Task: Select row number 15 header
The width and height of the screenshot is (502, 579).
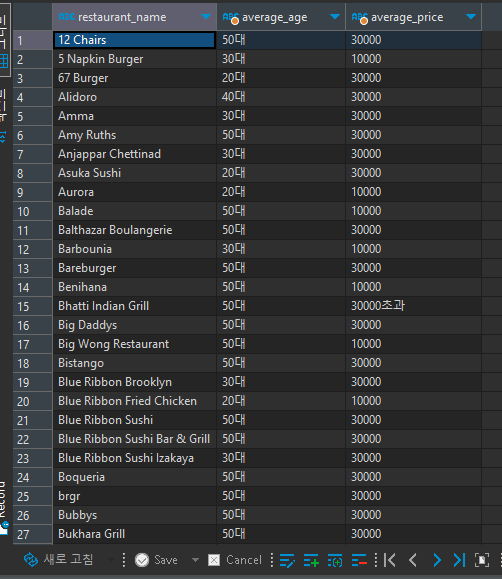Action: point(33,306)
